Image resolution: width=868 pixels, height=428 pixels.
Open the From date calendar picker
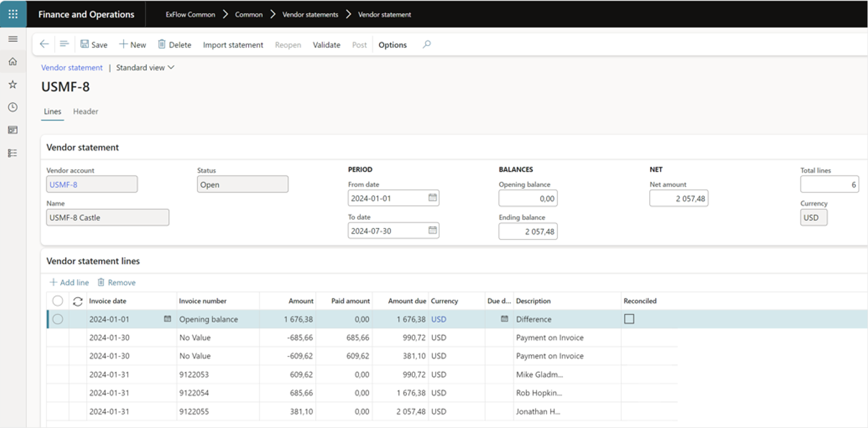[x=432, y=198]
